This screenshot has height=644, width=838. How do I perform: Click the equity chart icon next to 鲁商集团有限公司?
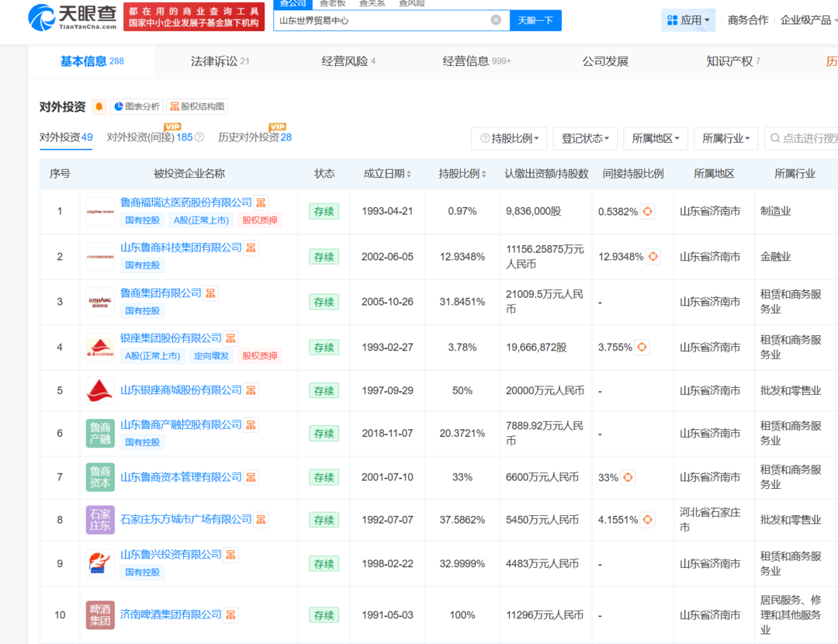click(211, 293)
